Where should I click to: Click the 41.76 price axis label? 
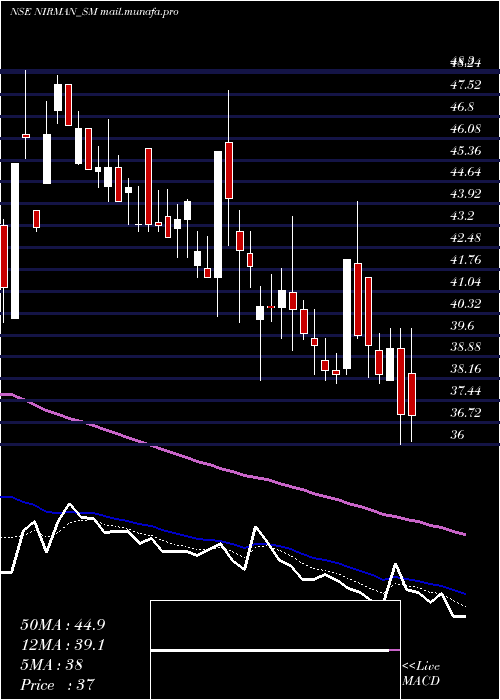466,260
